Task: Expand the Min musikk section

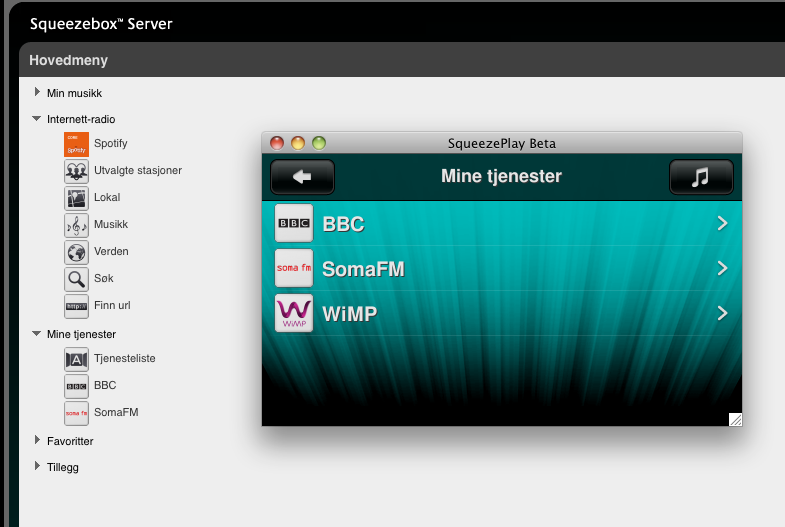Action: [x=37, y=92]
